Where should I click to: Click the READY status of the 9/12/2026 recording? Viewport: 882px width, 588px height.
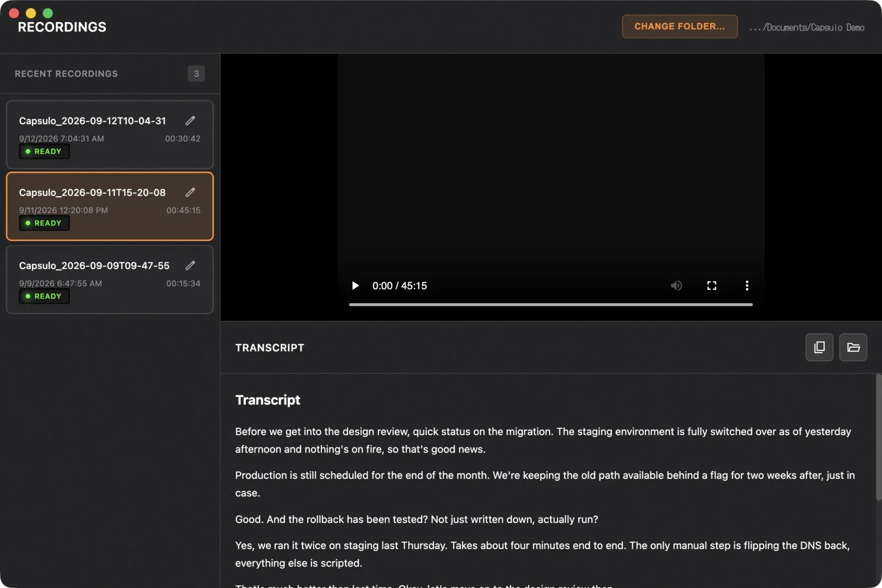44,152
